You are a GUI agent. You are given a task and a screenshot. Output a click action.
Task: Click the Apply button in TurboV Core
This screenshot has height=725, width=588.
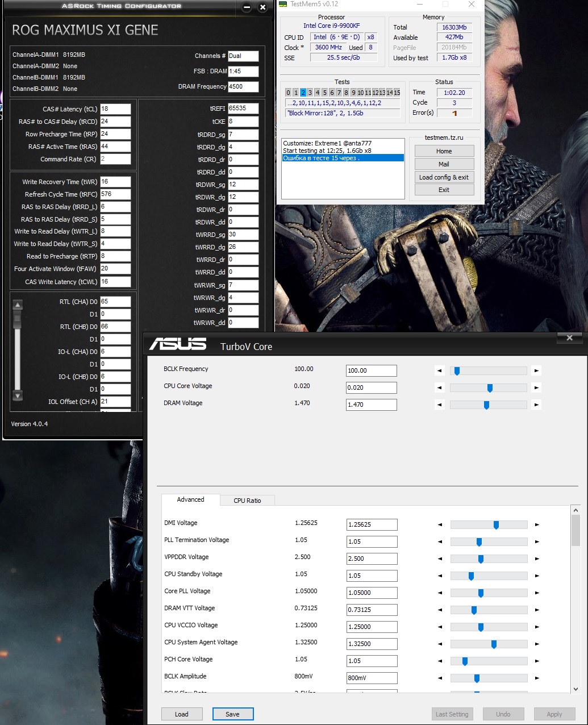coord(554,714)
